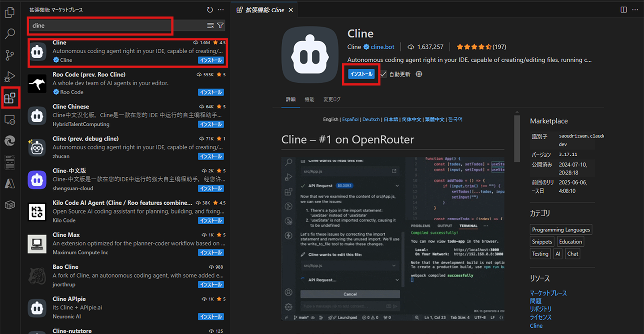The width and height of the screenshot is (644, 334).
Task: Switch to the 変更ログ tab
Action: (x=332, y=99)
